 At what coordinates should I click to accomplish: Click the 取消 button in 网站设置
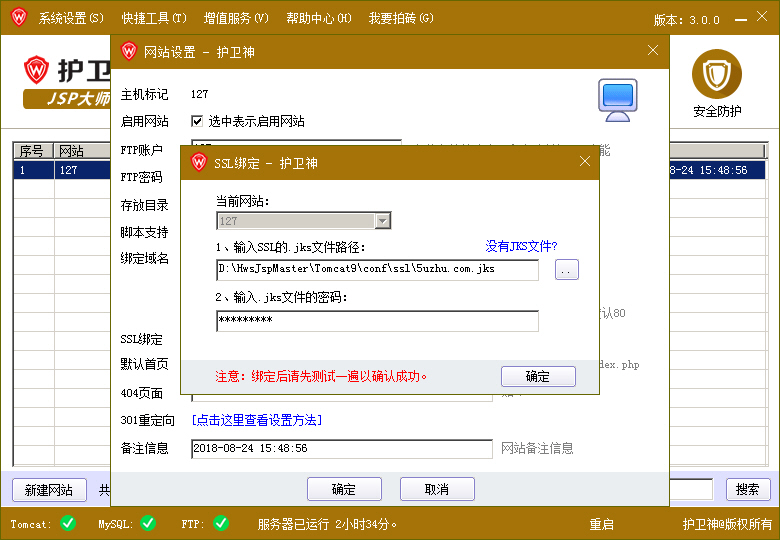pos(437,489)
